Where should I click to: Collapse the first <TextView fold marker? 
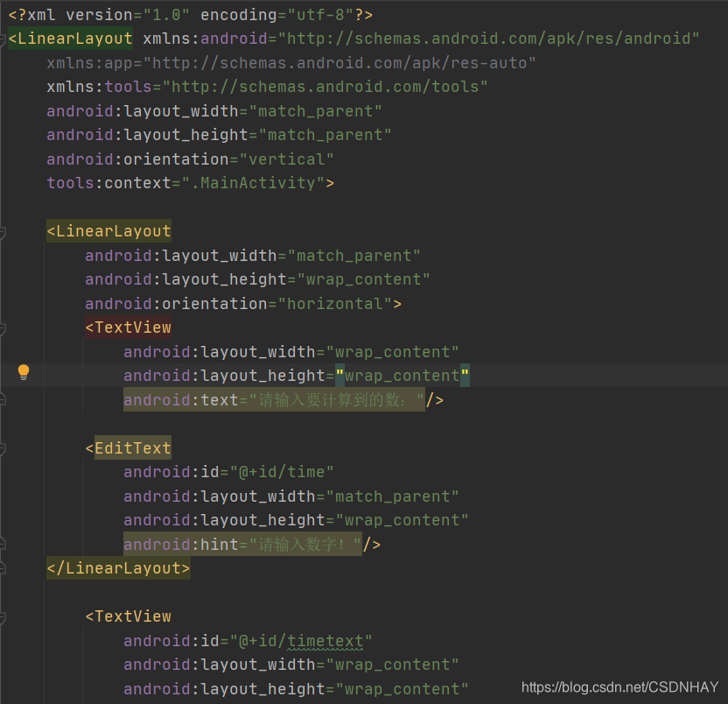coord(2,328)
